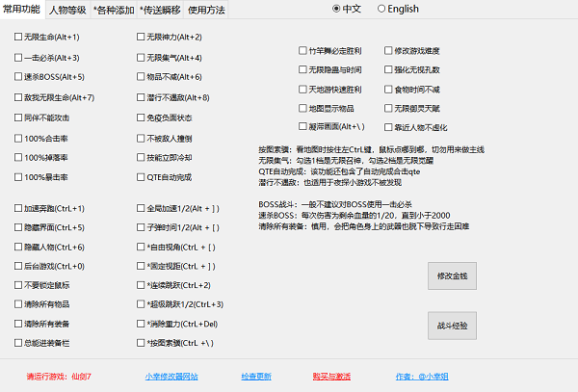This screenshot has height=392, width=578.
Task: Click the 修改金钱 button
Action: (452, 276)
